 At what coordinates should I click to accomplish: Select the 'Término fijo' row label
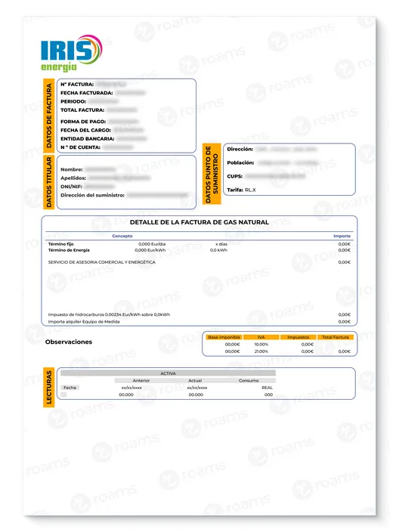[60, 244]
